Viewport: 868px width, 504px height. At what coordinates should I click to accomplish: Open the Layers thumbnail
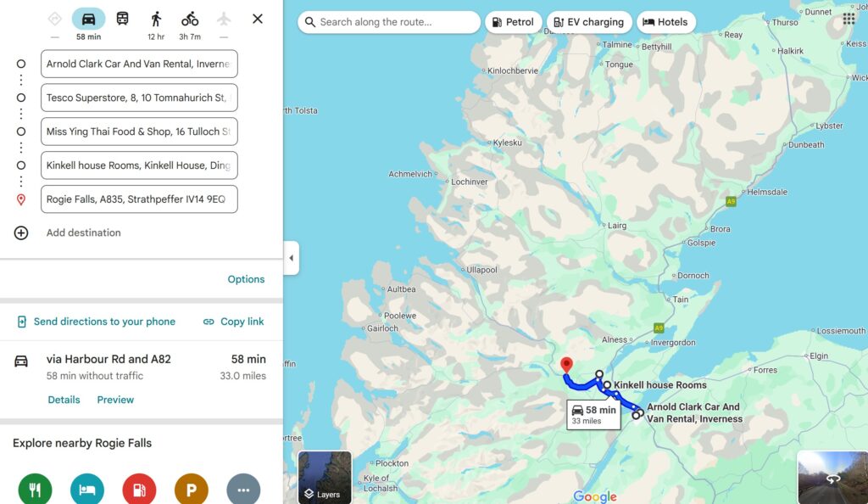[x=325, y=478]
